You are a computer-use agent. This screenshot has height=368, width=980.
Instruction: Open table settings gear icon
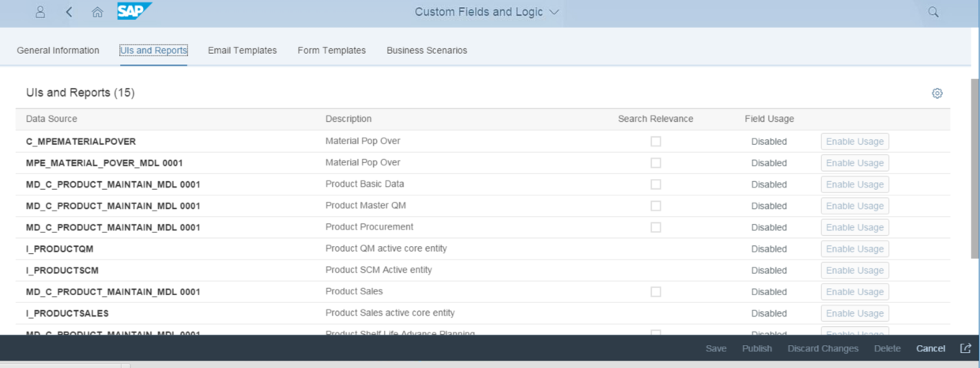click(937, 93)
